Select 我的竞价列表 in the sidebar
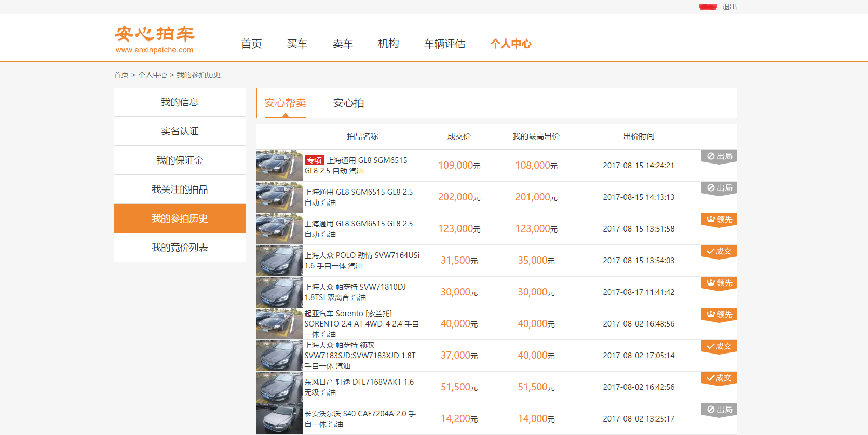 tap(180, 248)
